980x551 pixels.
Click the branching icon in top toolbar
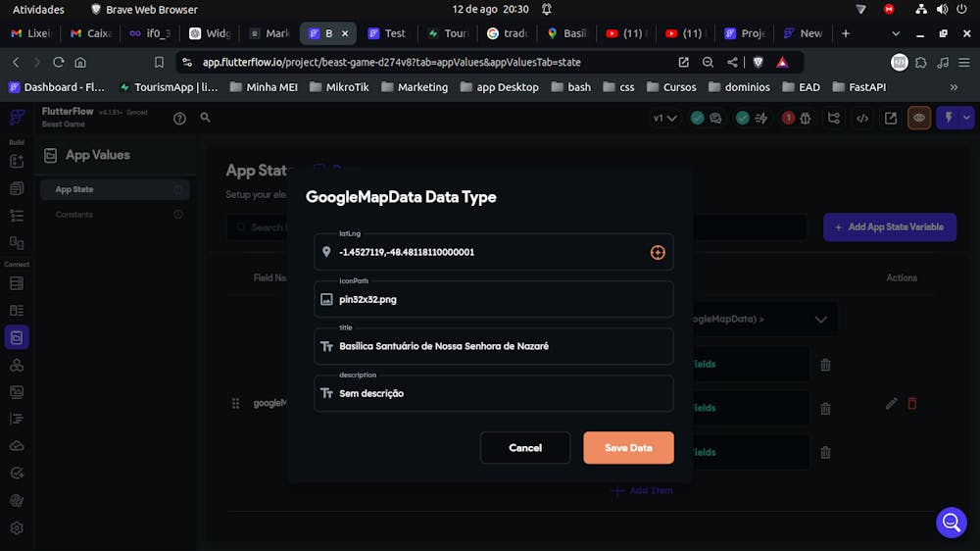pos(833,119)
